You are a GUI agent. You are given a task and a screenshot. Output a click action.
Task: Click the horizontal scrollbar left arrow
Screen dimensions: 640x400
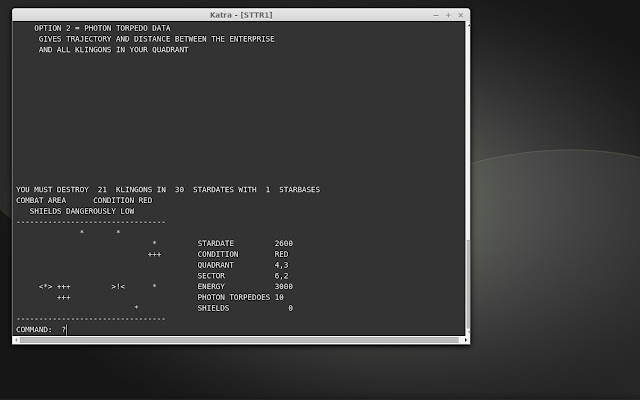click(16, 340)
